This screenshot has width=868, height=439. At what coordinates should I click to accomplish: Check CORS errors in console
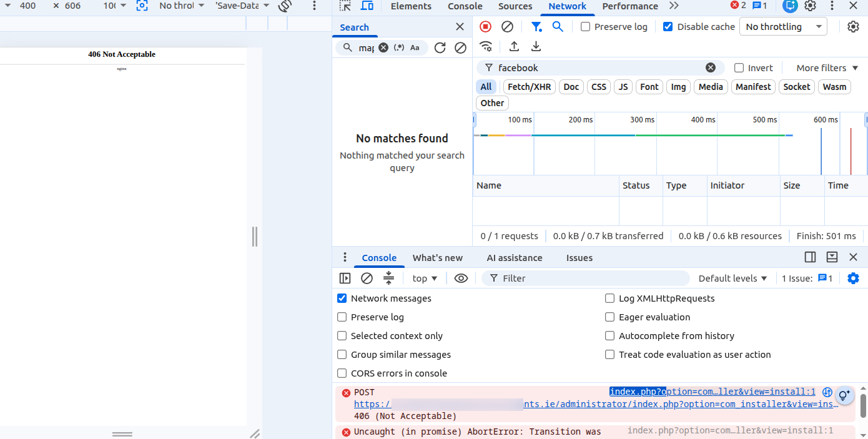pos(342,373)
